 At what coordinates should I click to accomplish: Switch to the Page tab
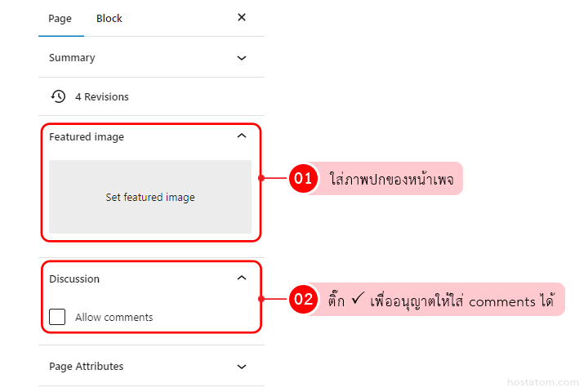pos(60,18)
